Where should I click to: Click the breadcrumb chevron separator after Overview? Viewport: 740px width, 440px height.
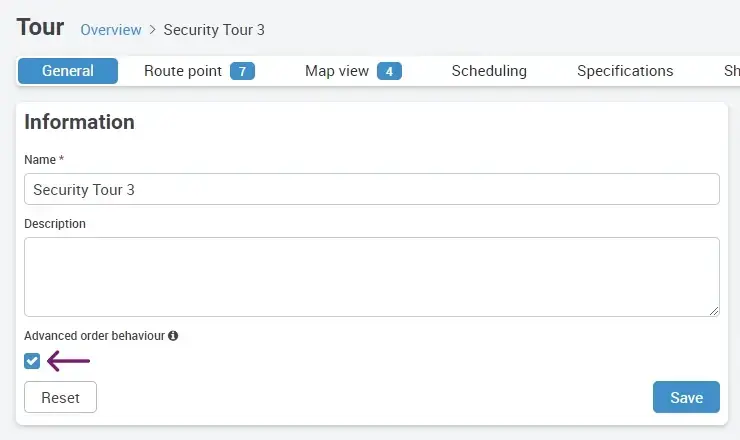click(x=153, y=30)
